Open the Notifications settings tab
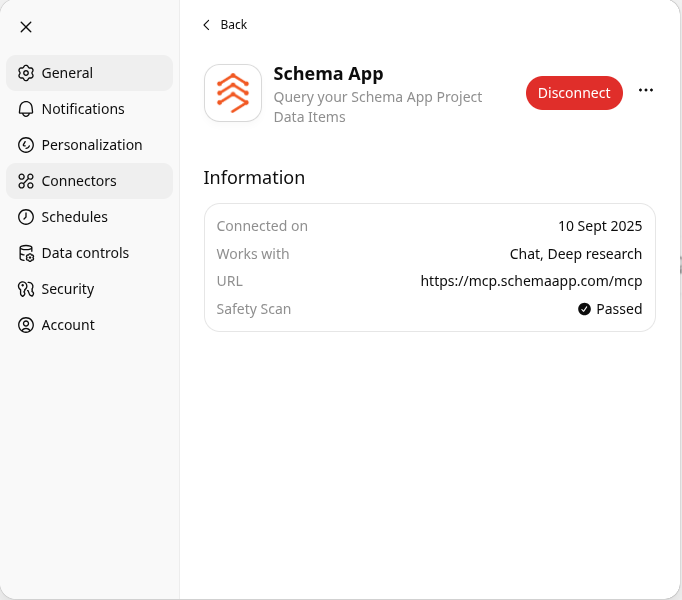Screen dimensions: 682x600 (x=90, y=109)
